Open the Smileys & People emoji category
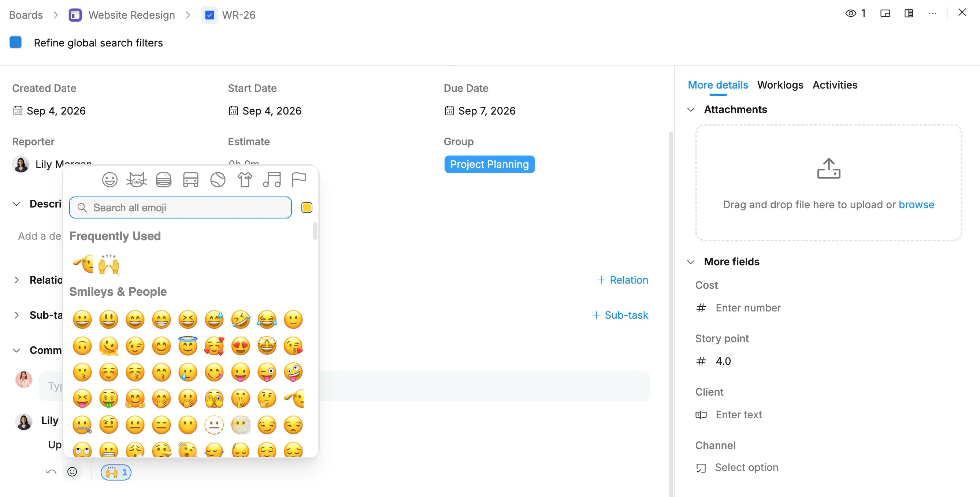This screenshot has height=497, width=980. tap(109, 179)
